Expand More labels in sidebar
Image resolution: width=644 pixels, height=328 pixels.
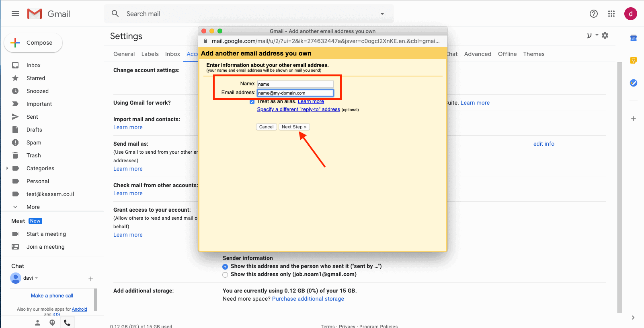33,207
